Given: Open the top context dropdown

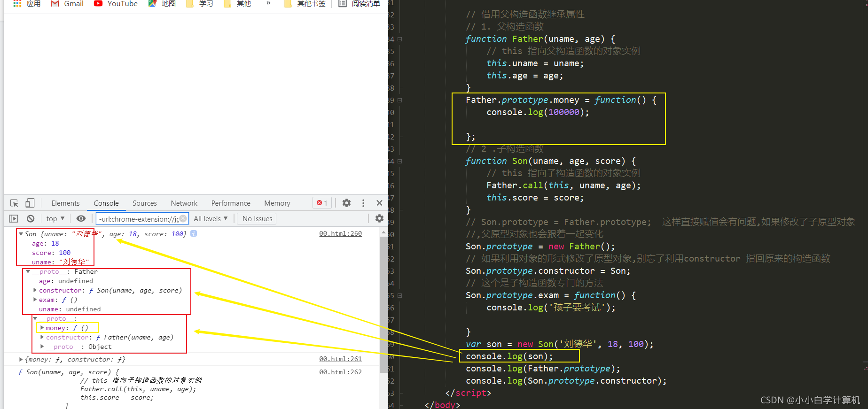Looking at the screenshot, I should pyautogui.click(x=55, y=218).
